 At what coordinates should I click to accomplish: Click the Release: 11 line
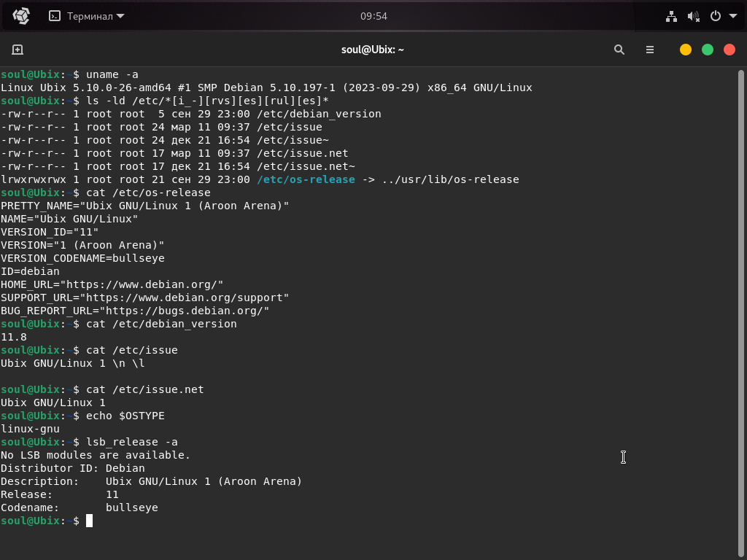coord(60,494)
